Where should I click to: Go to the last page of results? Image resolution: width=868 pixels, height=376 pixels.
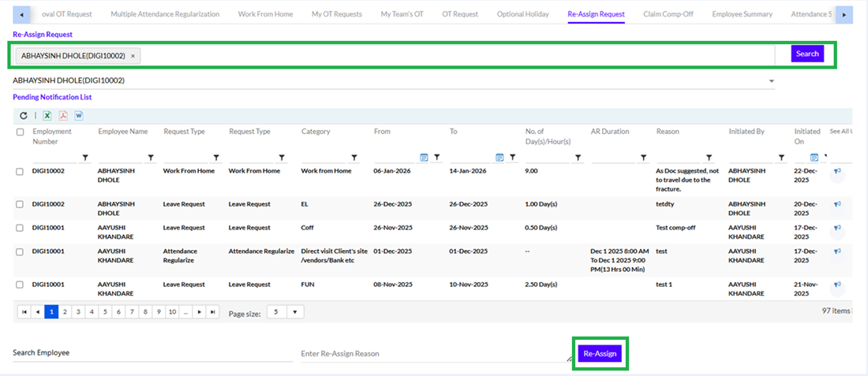pos(212,312)
